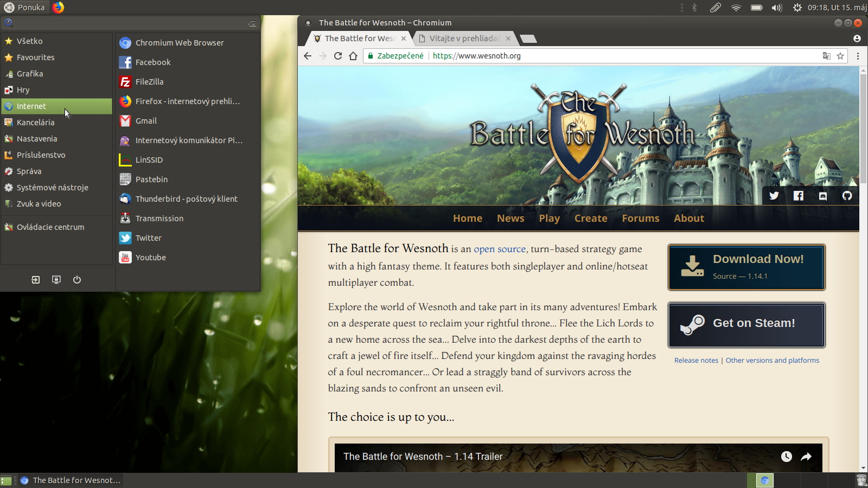Select the Kancelária category

56,123
